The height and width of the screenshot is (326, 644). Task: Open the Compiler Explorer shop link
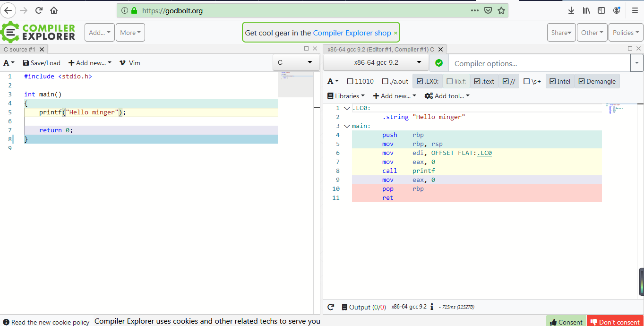click(352, 33)
